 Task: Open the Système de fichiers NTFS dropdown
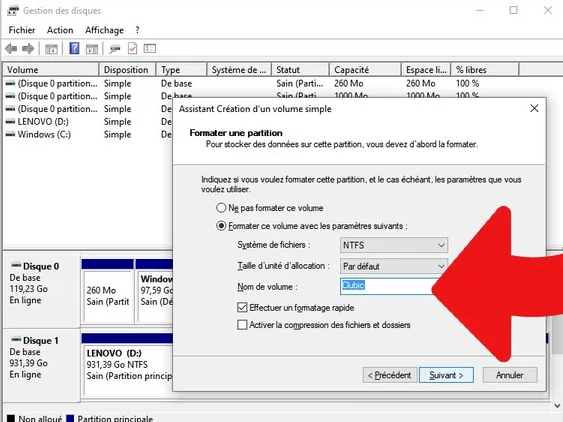coord(394,245)
